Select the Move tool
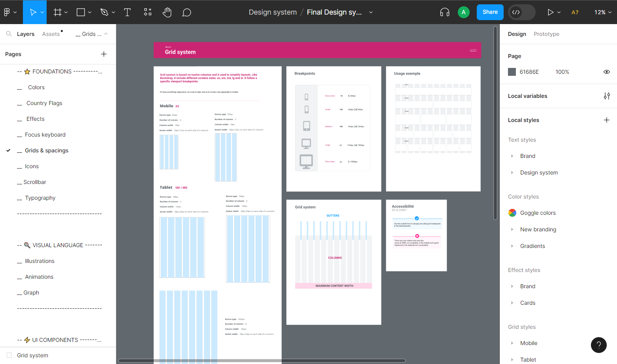The width and height of the screenshot is (617, 364). click(33, 12)
